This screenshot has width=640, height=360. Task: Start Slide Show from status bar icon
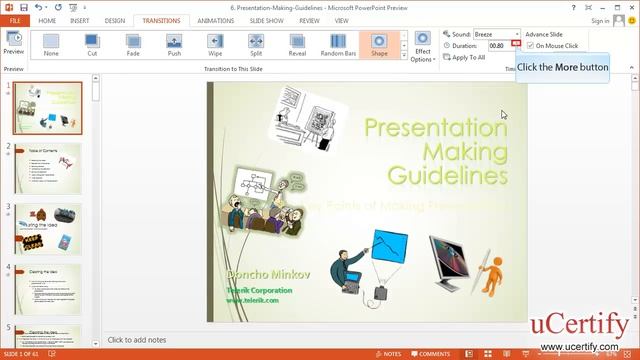click(526, 354)
